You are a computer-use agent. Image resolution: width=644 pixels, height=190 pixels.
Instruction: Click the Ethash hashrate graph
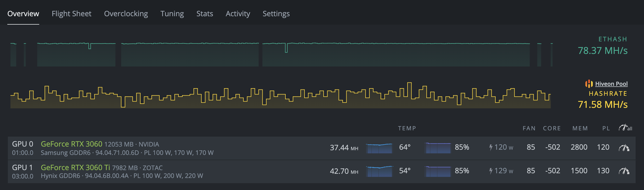point(281,54)
